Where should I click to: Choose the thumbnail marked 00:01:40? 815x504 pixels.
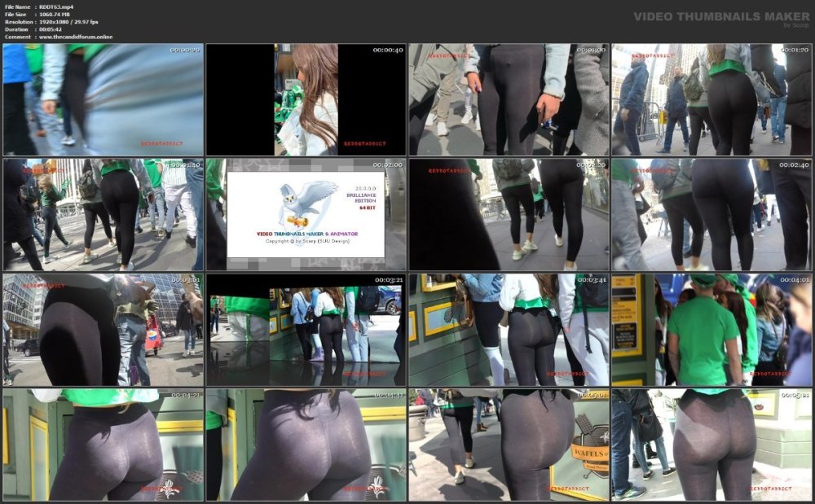tap(103, 215)
